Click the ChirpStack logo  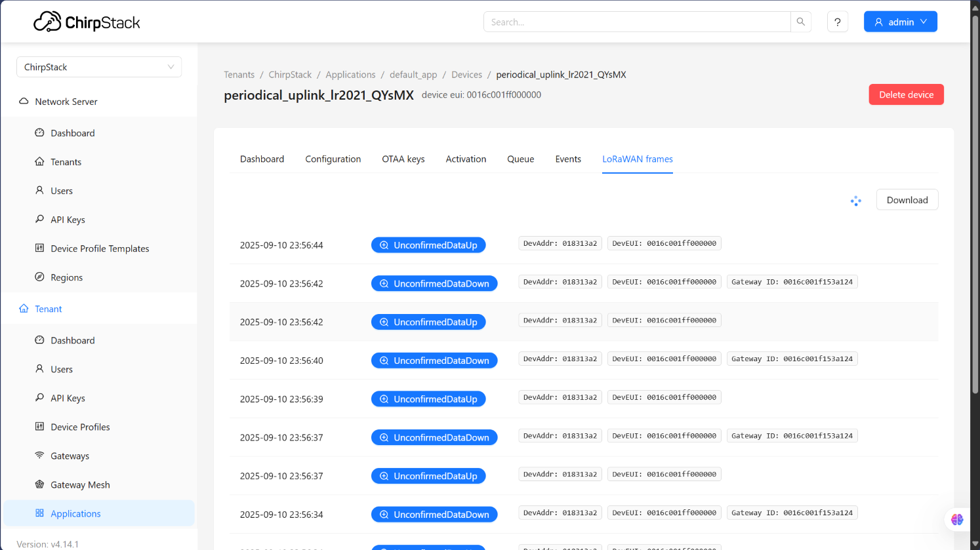click(x=87, y=22)
